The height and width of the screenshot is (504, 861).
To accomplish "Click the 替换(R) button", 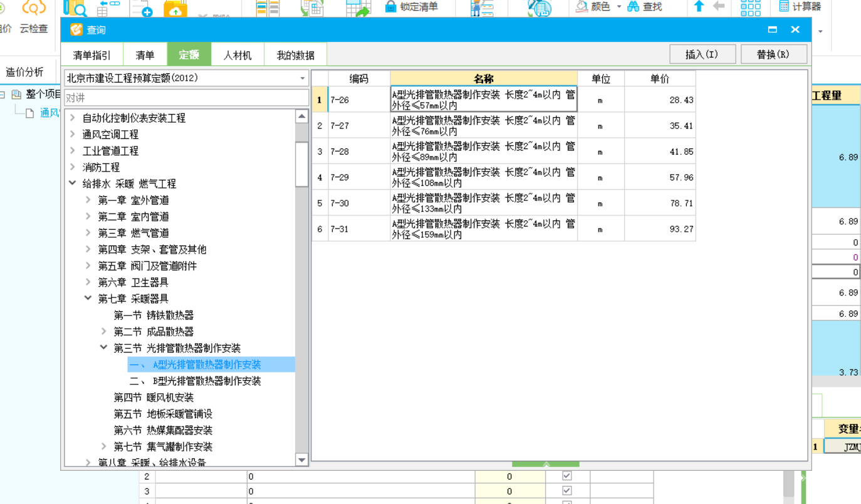I will point(773,54).
